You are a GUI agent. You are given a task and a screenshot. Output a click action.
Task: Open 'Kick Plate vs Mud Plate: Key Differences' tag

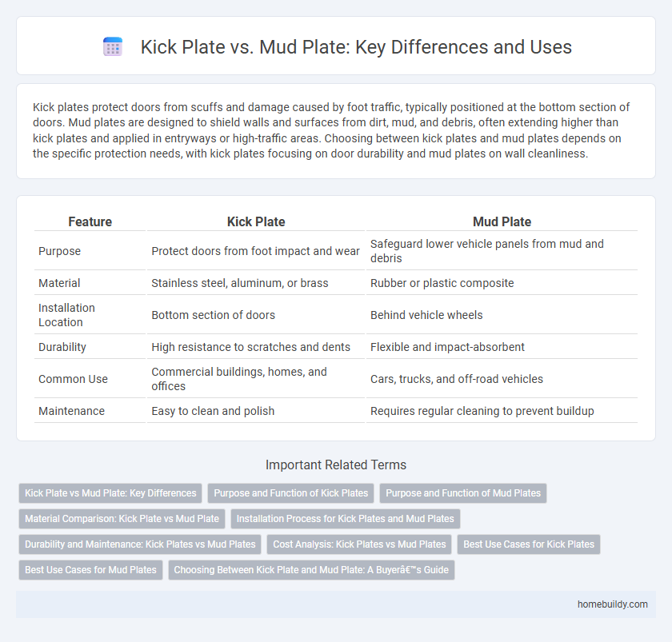110,493
